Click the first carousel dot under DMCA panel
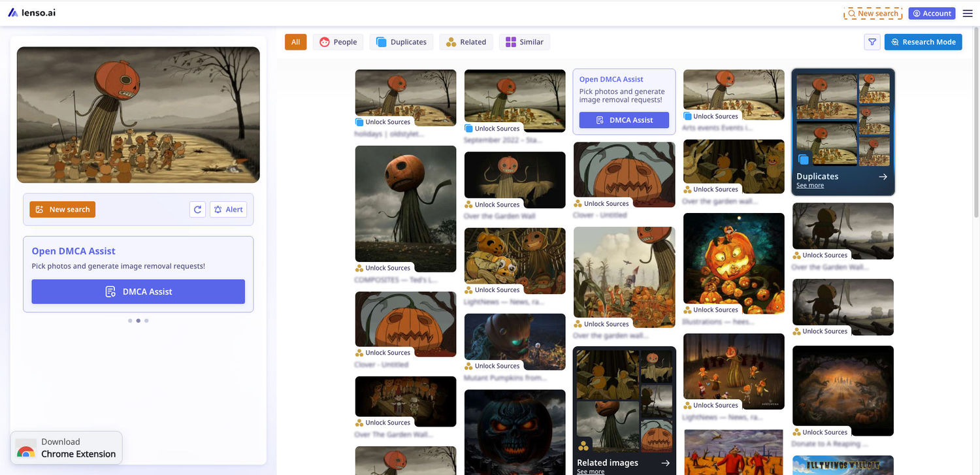This screenshot has height=475, width=980. tap(130, 321)
